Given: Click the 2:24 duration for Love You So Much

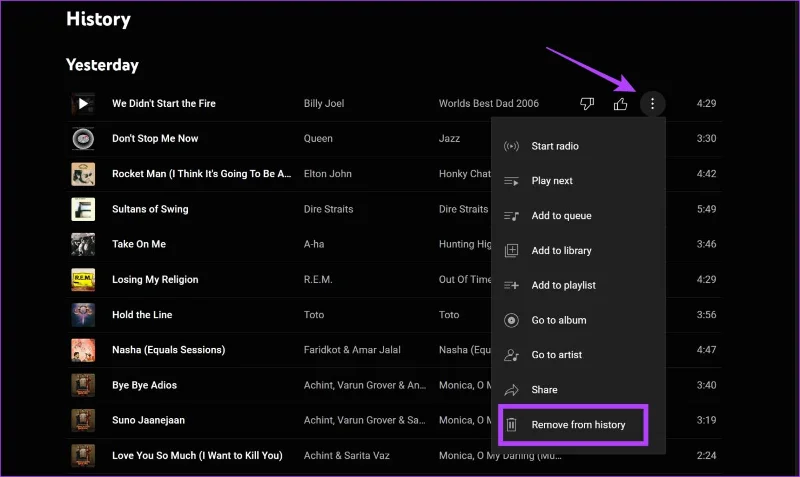Looking at the screenshot, I should pyautogui.click(x=706, y=456).
